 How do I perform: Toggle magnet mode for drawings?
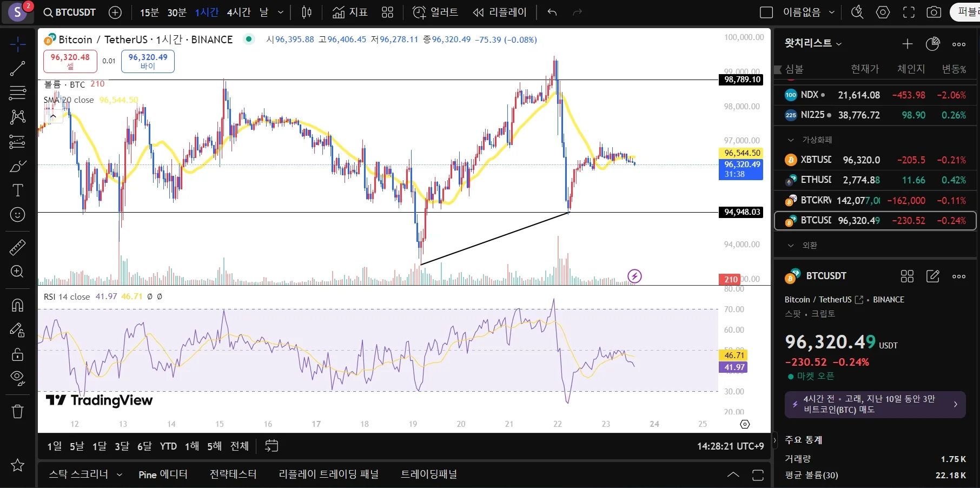(x=17, y=305)
